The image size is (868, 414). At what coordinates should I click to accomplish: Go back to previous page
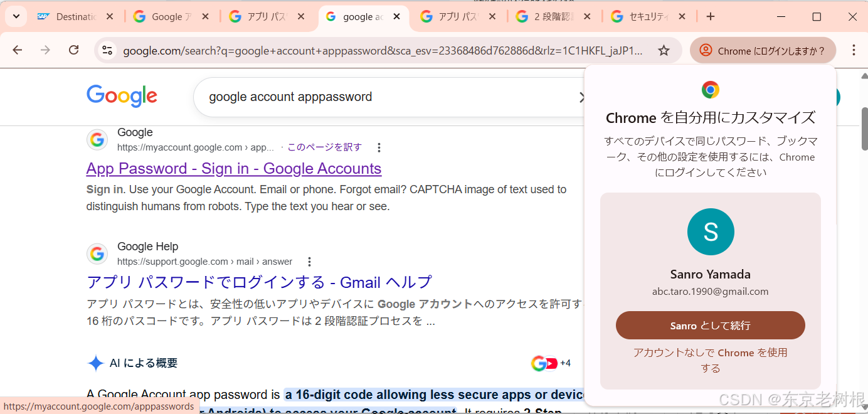17,50
